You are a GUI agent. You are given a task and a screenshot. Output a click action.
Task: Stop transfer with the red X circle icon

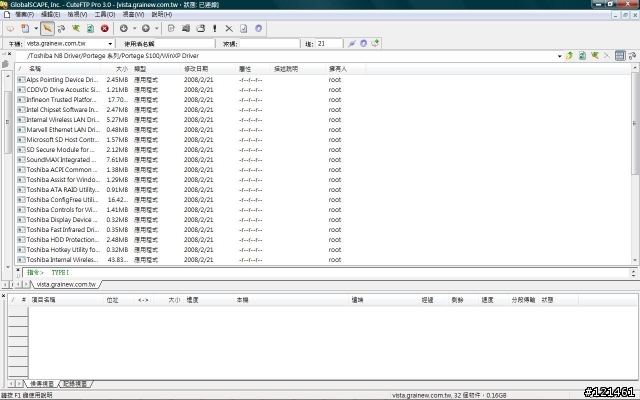[x=105, y=29]
